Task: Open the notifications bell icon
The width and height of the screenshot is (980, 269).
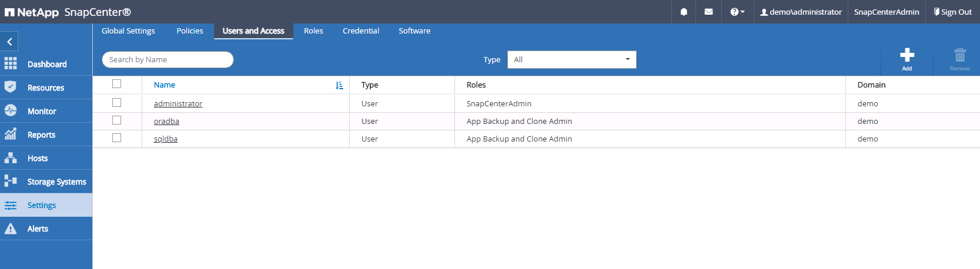Action: pyautogui.click(x=684, y=12)
